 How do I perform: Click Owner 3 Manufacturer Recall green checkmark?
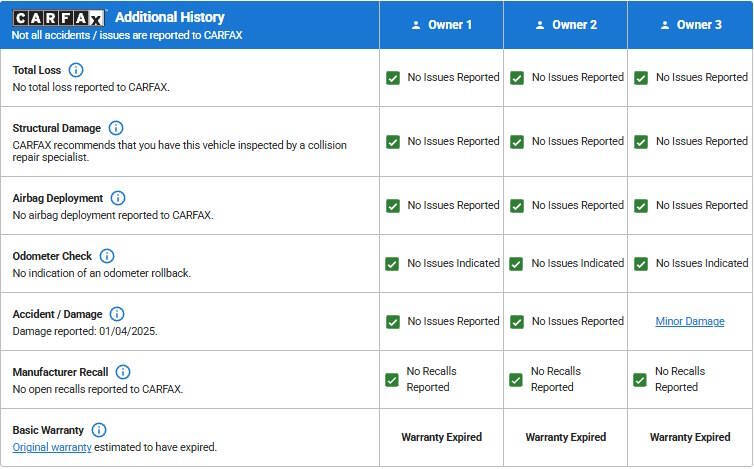640,380
